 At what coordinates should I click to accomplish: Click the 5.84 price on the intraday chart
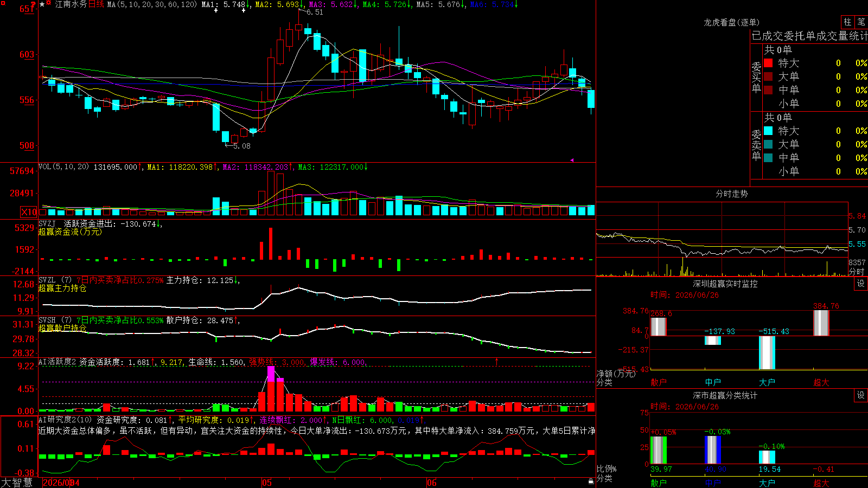tap(857, 216)
